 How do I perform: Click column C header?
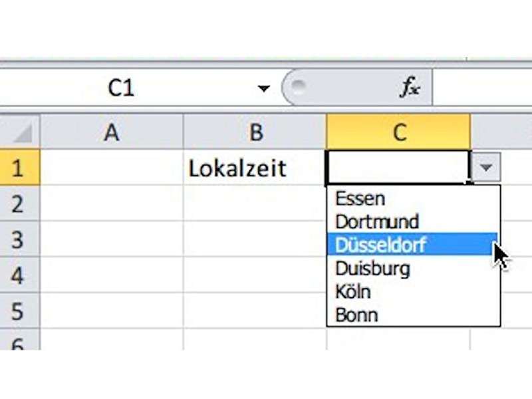(398, 133)
